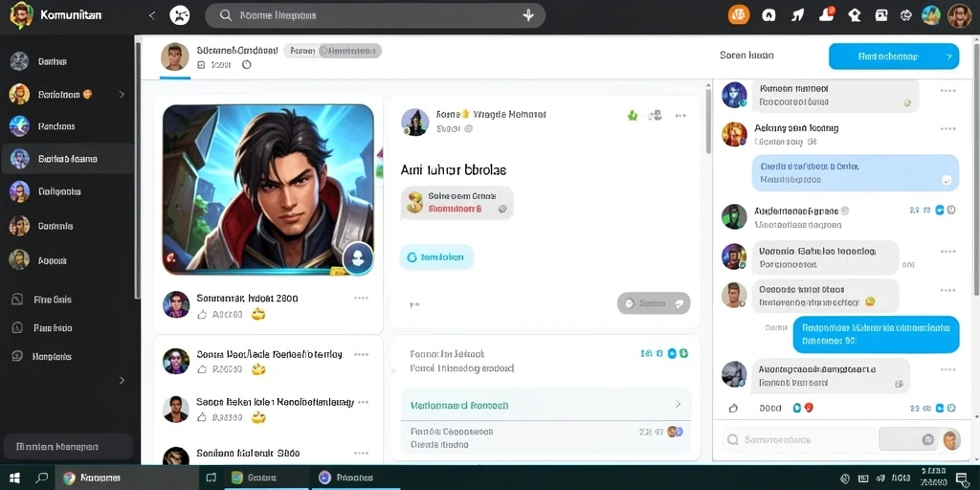Click the grey pill tag in the page header
This screenshot has width=980, height=490.
coord(332,52)
